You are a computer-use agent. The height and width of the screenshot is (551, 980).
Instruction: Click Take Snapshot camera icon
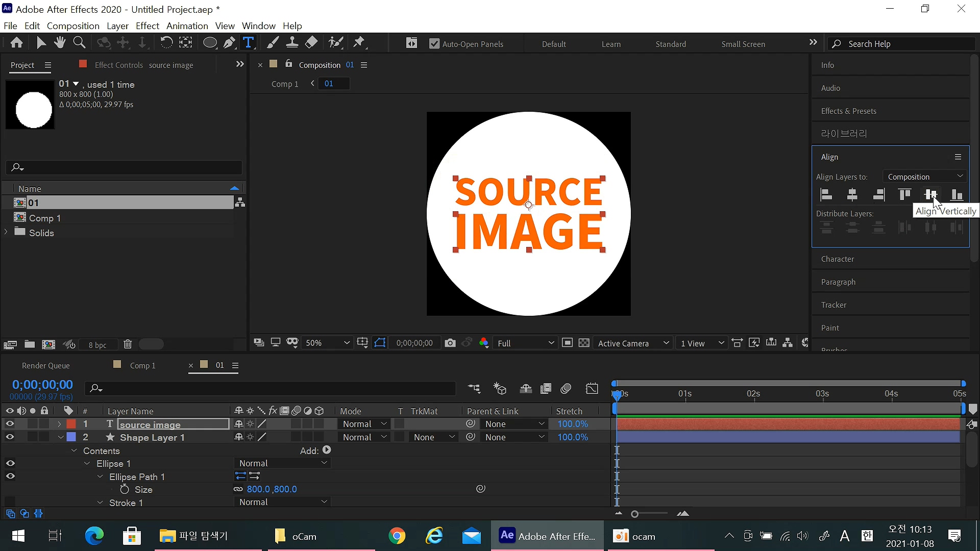[450, 343]
